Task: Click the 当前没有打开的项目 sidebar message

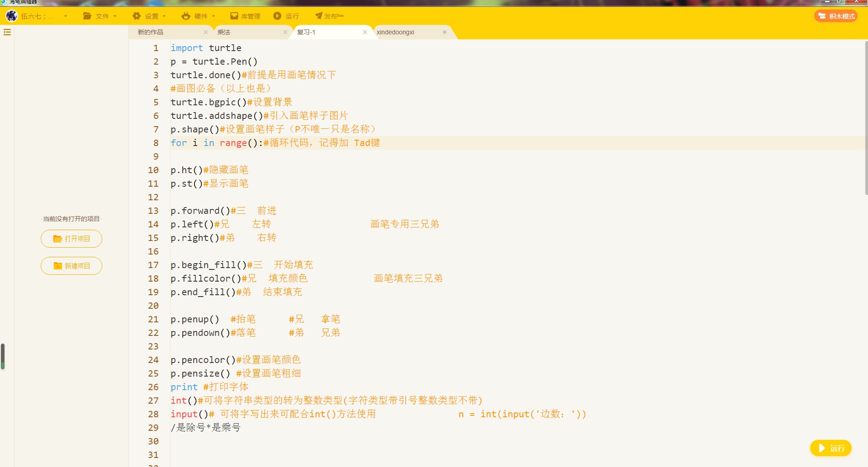Action: click(x=71, y=219)
